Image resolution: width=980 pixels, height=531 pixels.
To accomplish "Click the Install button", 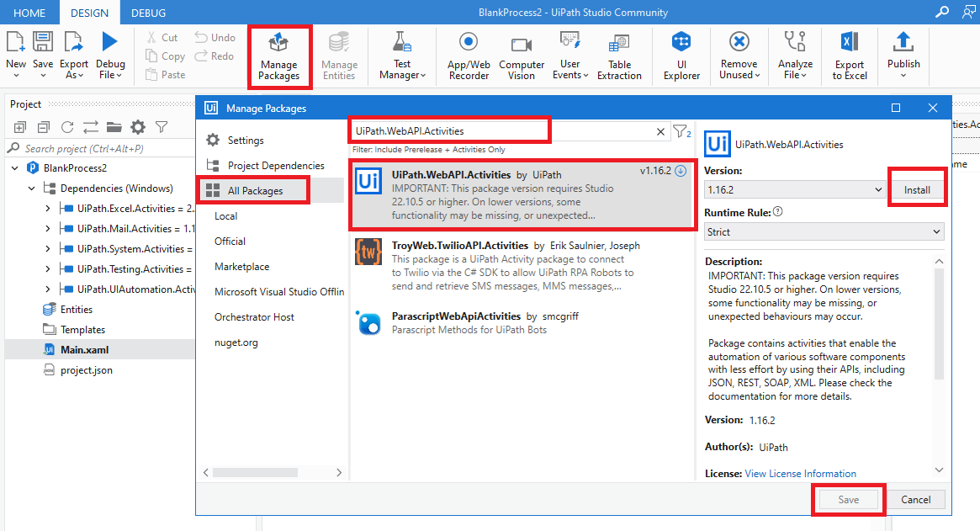I will point(917,189).
